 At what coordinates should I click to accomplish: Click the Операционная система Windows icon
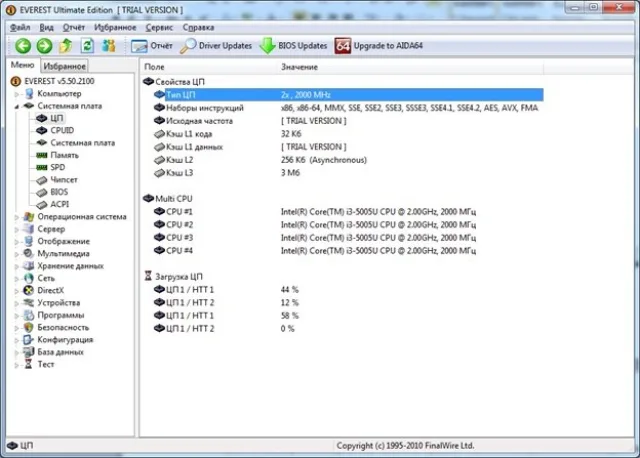(x=29, y=217)
